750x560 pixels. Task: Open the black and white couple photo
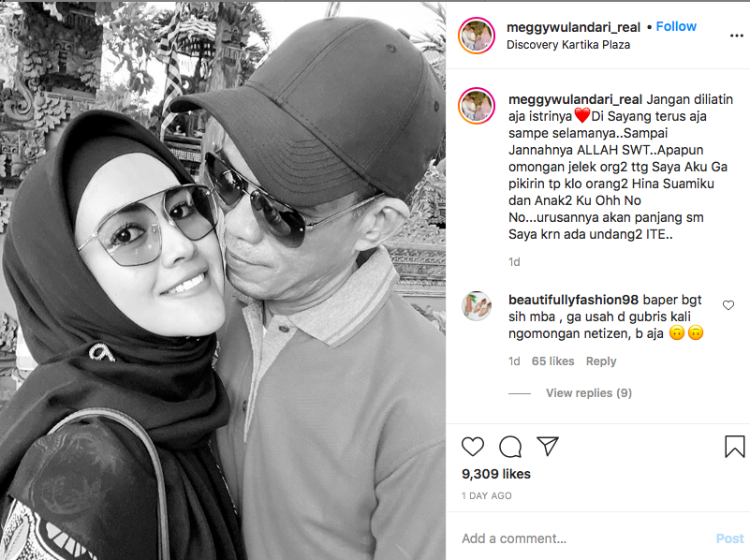point(223,281)
